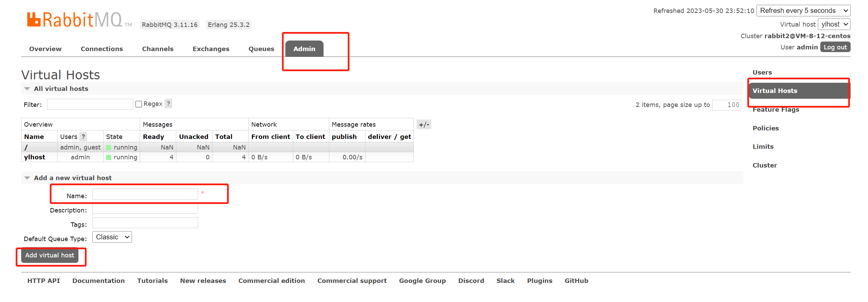Sort the table by Unacked column
This screenshot has width=868, height=302.
click(194, 137)
